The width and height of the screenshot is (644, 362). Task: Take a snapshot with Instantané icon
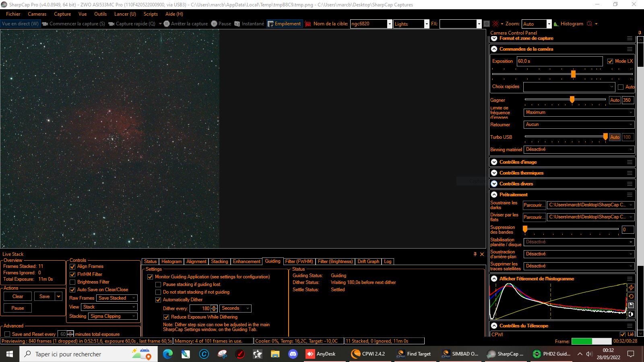(x=237, y=24)
